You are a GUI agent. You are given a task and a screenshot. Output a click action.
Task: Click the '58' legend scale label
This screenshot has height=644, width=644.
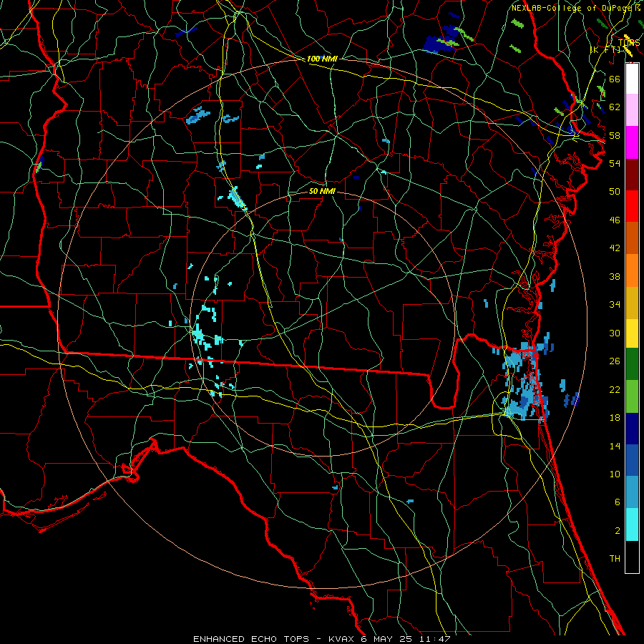click(x=615, y=135)
